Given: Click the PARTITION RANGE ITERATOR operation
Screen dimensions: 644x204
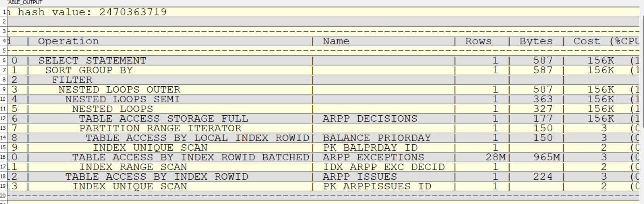Looking at the screenshot, I should click(x=160, y=128).
